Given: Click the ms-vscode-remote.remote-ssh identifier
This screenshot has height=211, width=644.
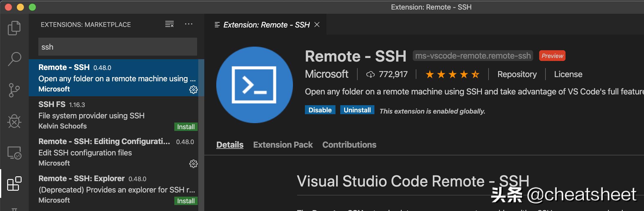Looking at the screenshot, I should coord(473,56).
